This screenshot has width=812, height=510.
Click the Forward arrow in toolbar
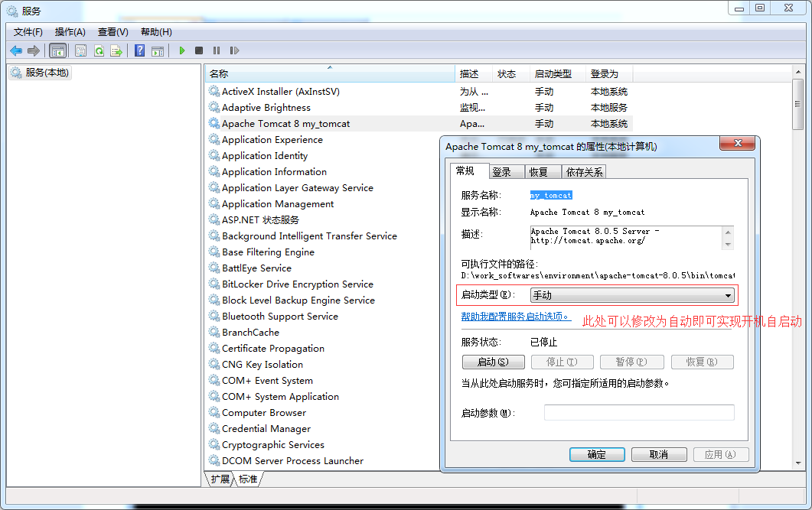pos(34,50)
